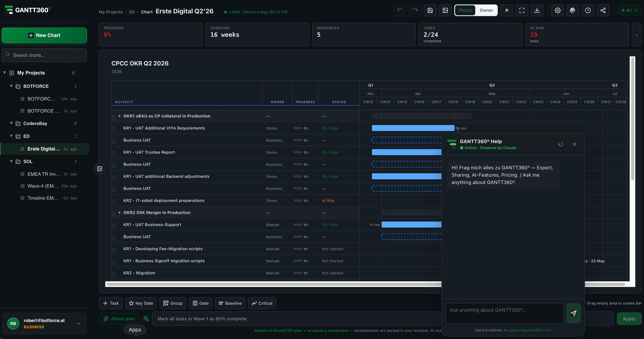
Task: Open chart settings gear
Action: [x=558, y=10]
